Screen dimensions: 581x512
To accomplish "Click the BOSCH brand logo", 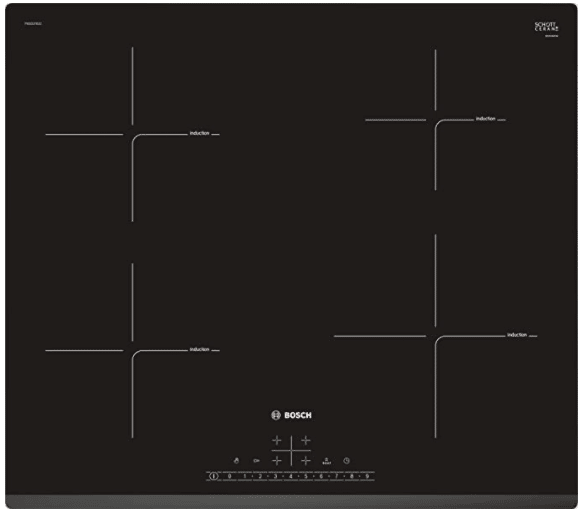I will click(x=291, y=415).
